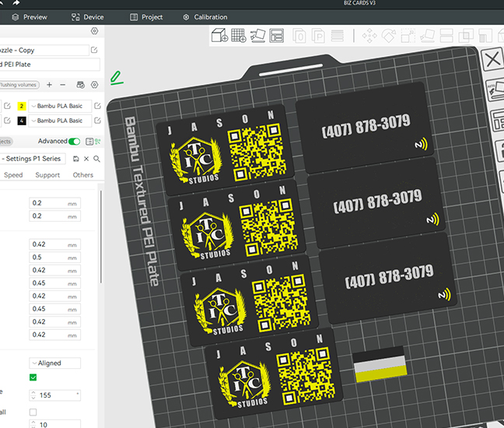Open filament 2 Bambu PLA Basic dropdown
This screenshot has width=504, height=428.
tap(60, 106)
